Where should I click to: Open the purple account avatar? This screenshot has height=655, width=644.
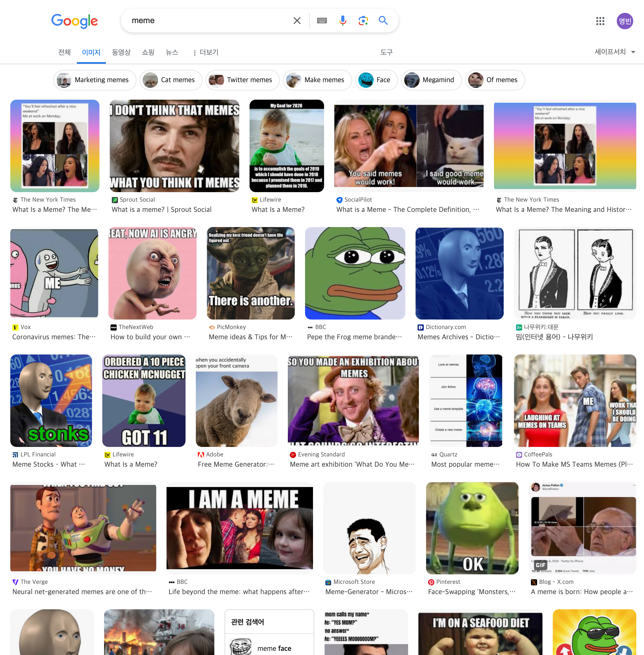(624, 21)
